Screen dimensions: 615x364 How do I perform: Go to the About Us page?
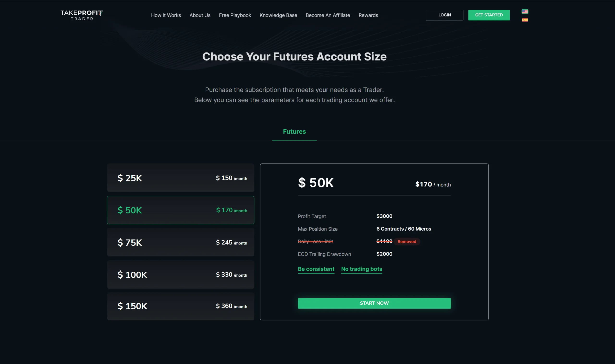200,15
